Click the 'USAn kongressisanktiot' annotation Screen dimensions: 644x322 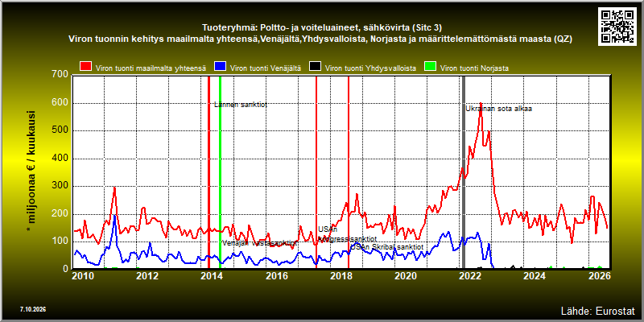point(348,234)
